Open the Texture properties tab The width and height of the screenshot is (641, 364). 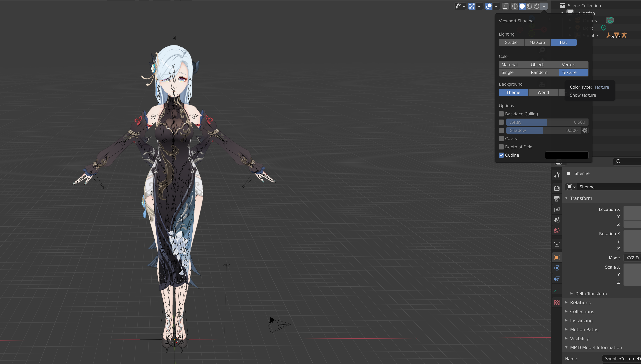click(x=557, y=302)
